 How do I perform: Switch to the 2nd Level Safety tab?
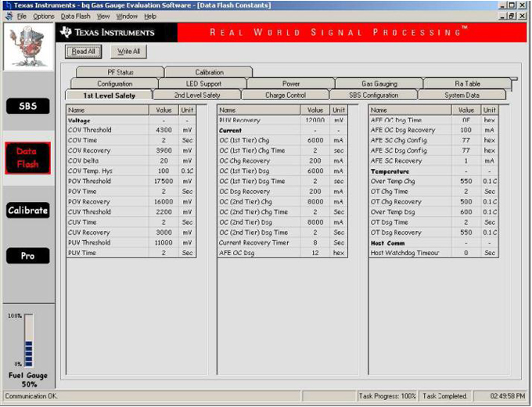click(x=197, y=95)
